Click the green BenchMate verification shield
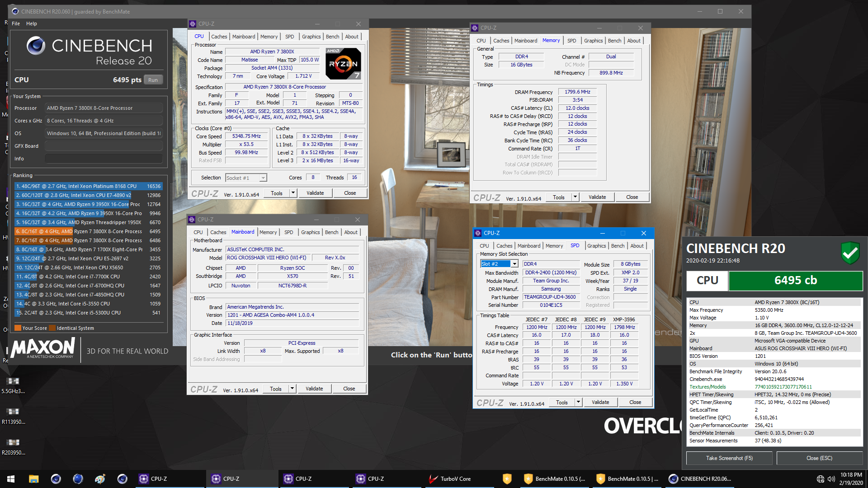The height and width of the screenshot is (488, 868). pos(850,252)
